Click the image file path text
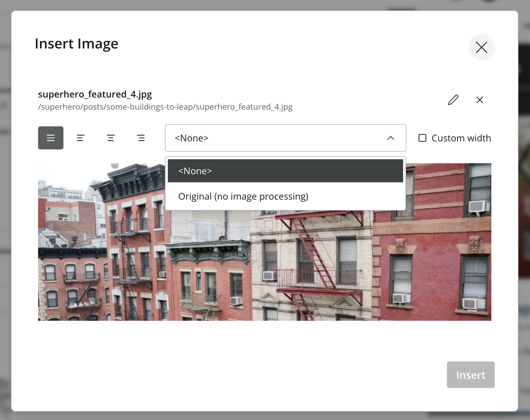 click(165, 107)
